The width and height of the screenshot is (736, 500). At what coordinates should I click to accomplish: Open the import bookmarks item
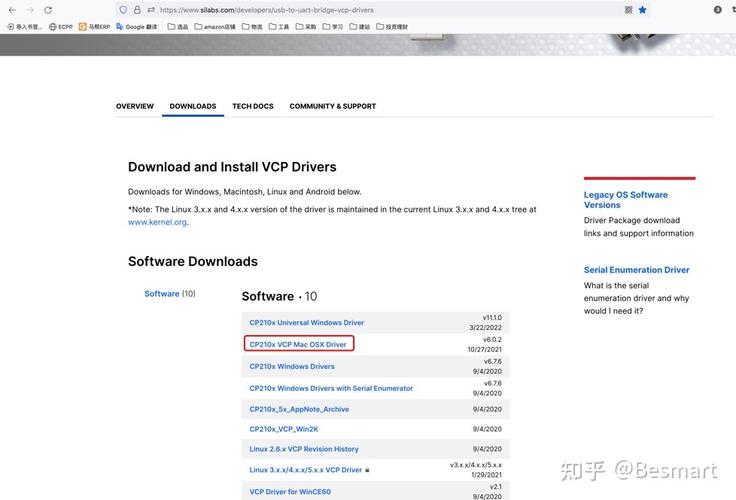pos(24,27)
